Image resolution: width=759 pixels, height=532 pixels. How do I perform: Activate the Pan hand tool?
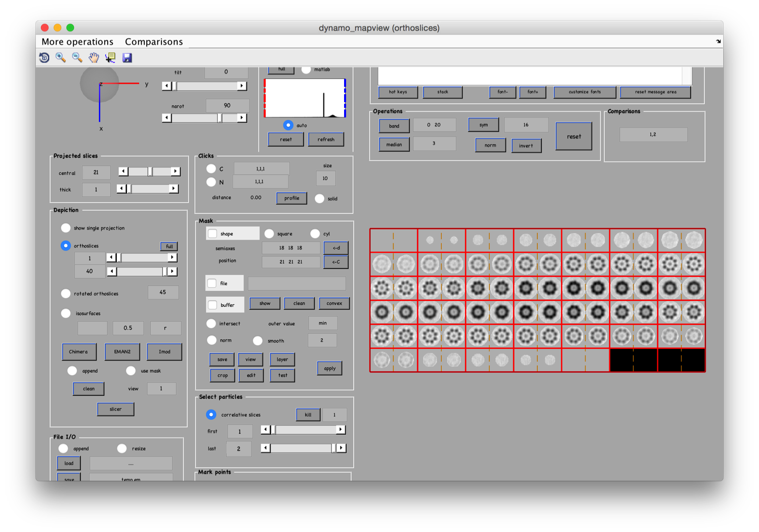pyautogui.click(x=94, y=58)
